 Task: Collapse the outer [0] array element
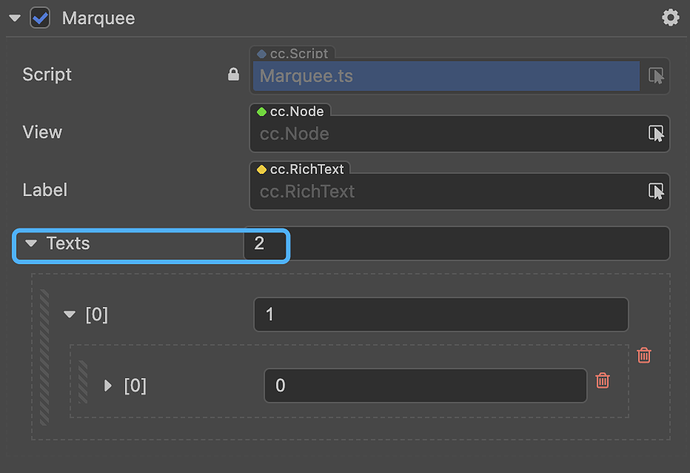pos(69,314)
